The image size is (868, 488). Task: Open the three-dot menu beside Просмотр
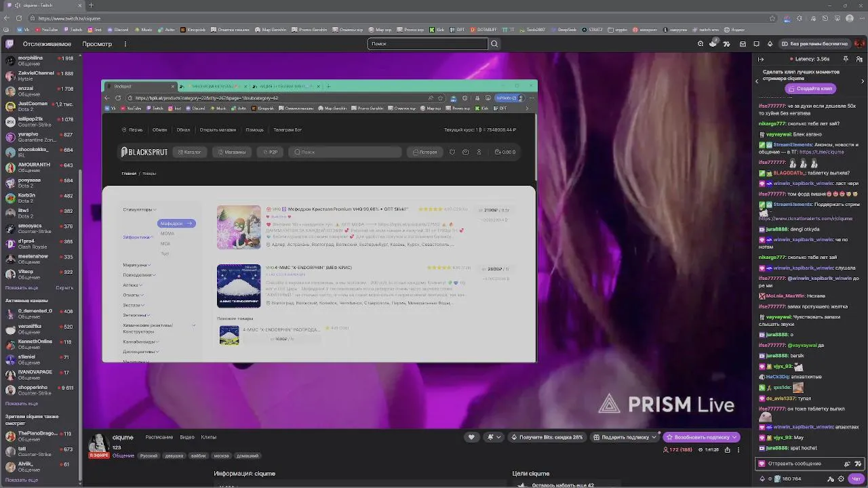125,44
